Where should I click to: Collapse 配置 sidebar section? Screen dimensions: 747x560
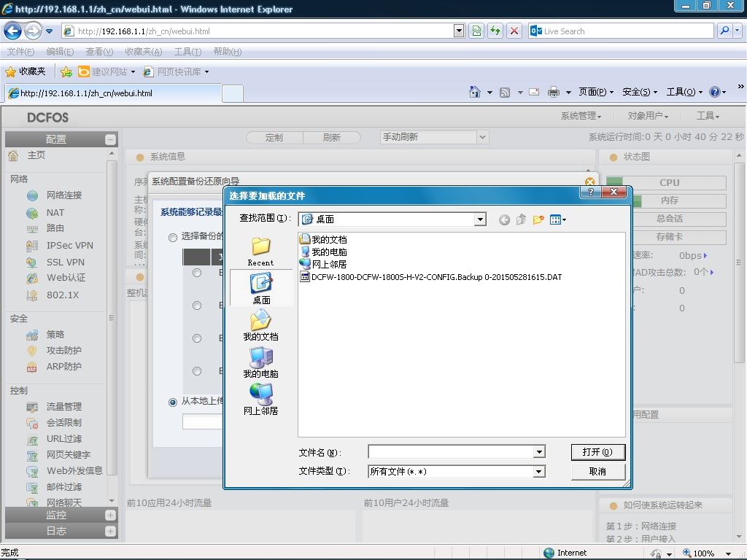(110, 139)
